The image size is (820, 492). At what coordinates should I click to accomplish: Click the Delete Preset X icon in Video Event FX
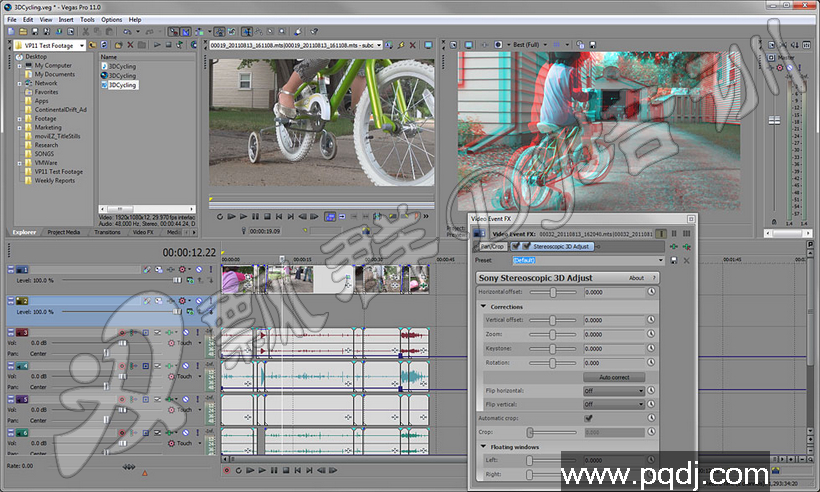click(687, 260)
